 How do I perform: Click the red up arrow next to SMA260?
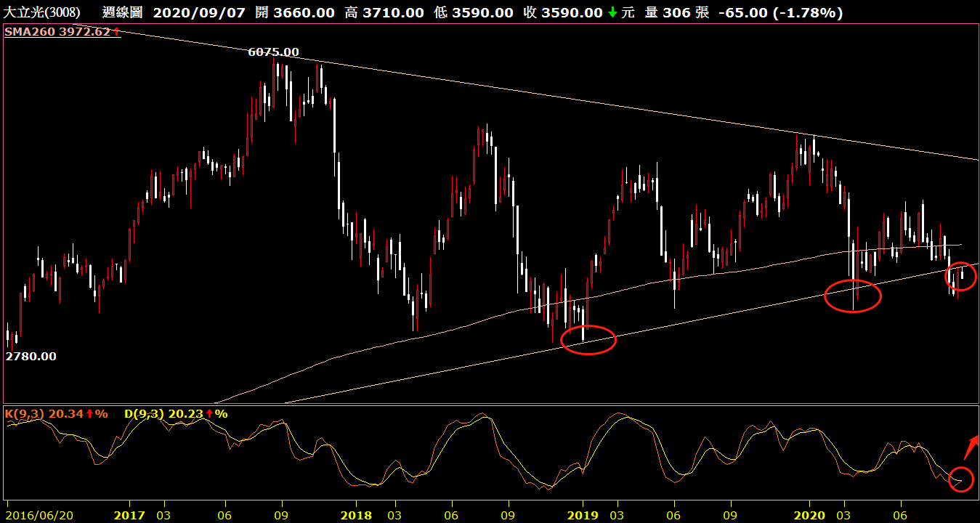point(116,31)
